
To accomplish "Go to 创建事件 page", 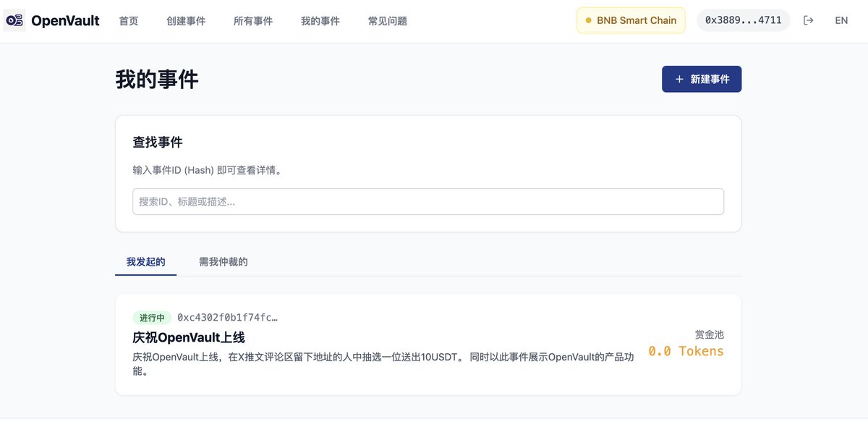I will pos(186,21).
